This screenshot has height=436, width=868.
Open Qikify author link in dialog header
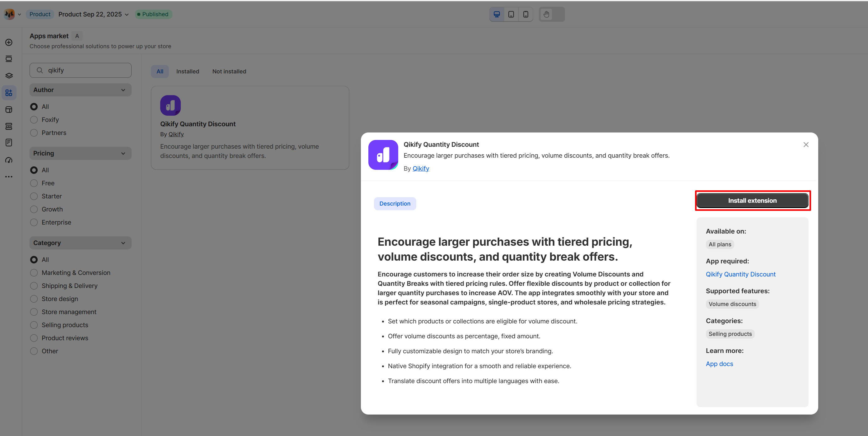point(421,169)
